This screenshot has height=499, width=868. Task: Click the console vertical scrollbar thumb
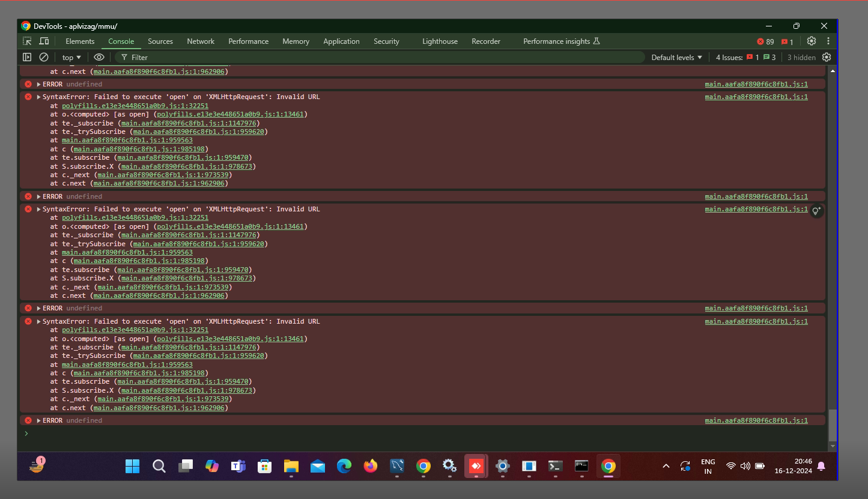tap(832, 425)
